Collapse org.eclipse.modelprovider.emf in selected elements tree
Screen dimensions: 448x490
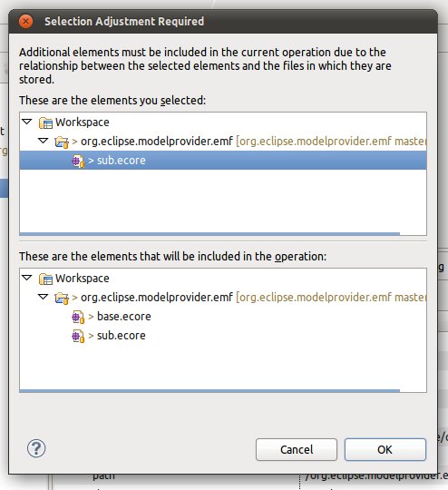44,141
